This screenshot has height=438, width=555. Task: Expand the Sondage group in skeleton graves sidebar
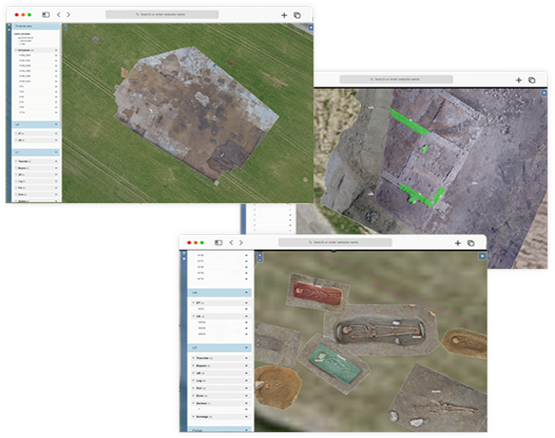coord(193,417)
